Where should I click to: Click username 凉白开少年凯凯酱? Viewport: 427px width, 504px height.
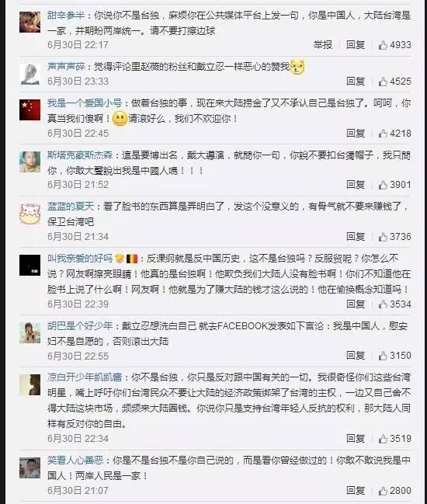click(85, 377)
